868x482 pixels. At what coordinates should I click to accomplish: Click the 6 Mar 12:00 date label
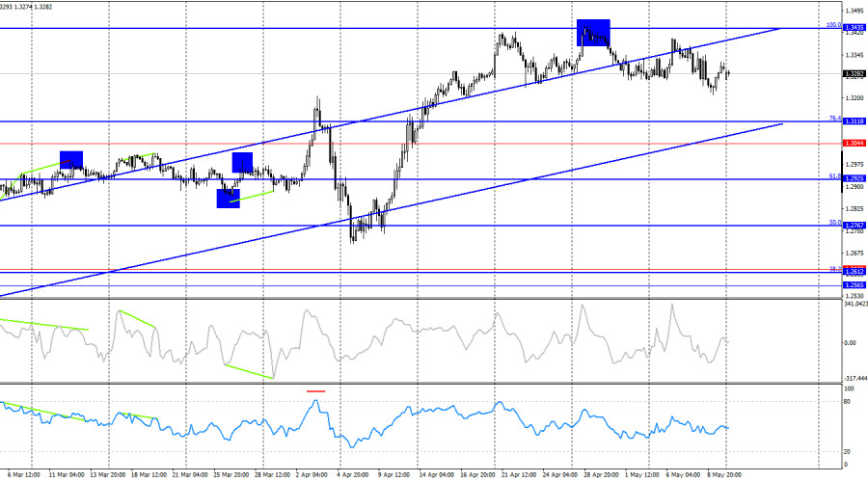click(24, 475)
